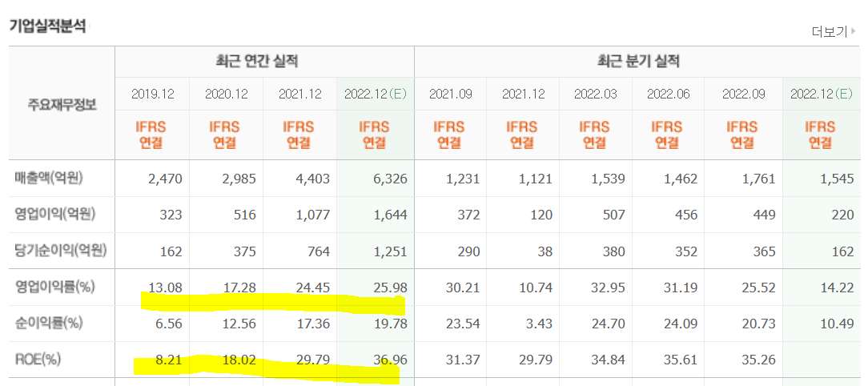Open the 더보기 link

pos(829,32)
